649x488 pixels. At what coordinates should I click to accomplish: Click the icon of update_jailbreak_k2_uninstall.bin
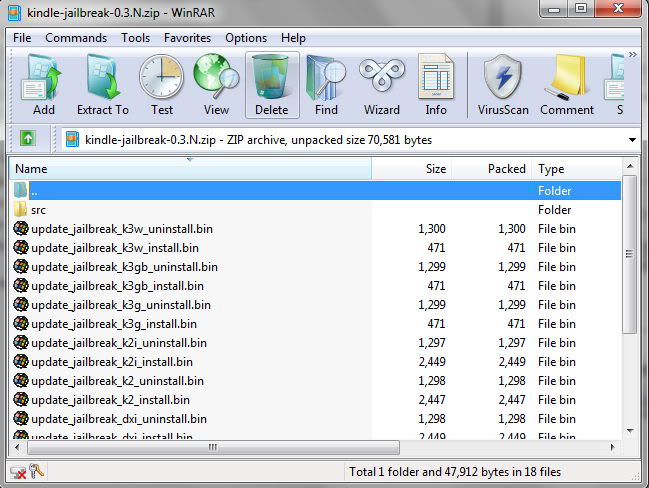pyautogui.click(x=21, y=380)
